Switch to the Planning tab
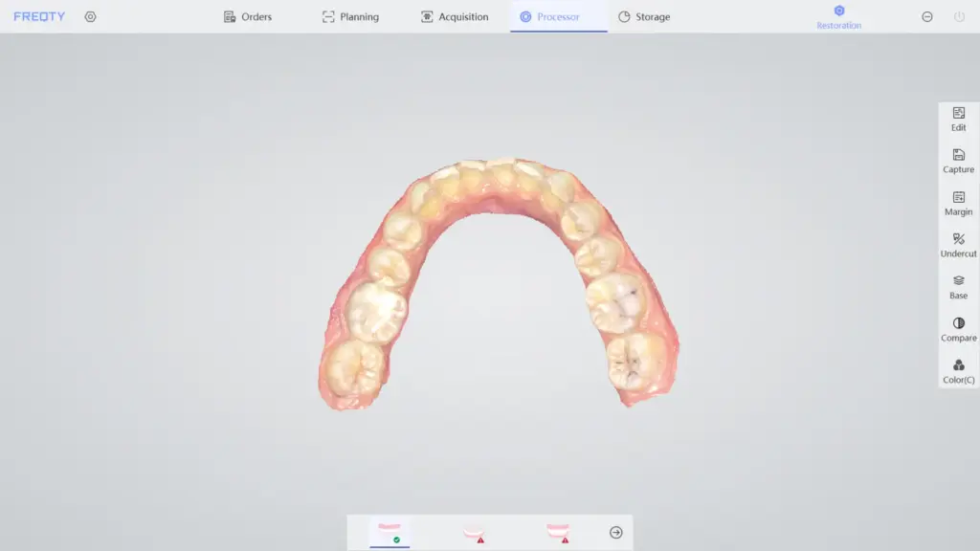This screenshot has height=551, width=980. click(x=352, y=16)
